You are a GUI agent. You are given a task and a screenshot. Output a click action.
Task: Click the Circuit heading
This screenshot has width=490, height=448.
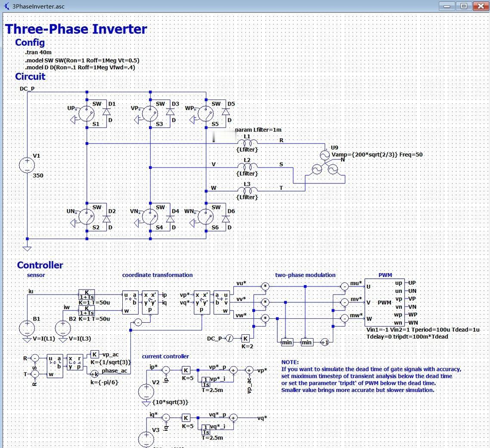click(30, 77)
